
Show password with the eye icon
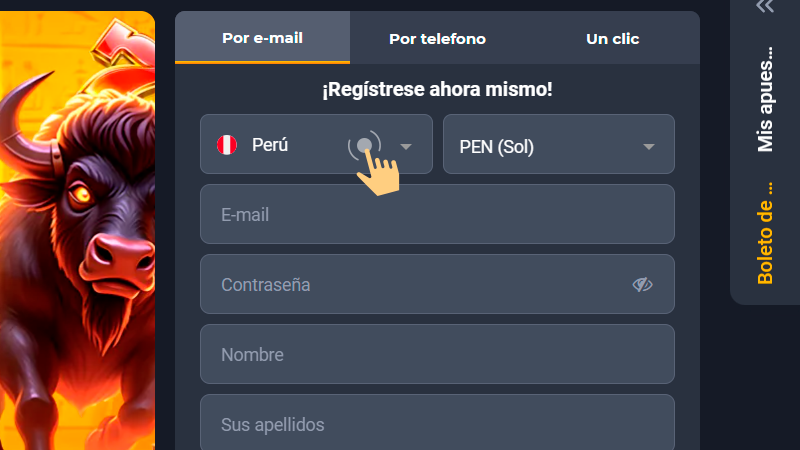(642, 285)
